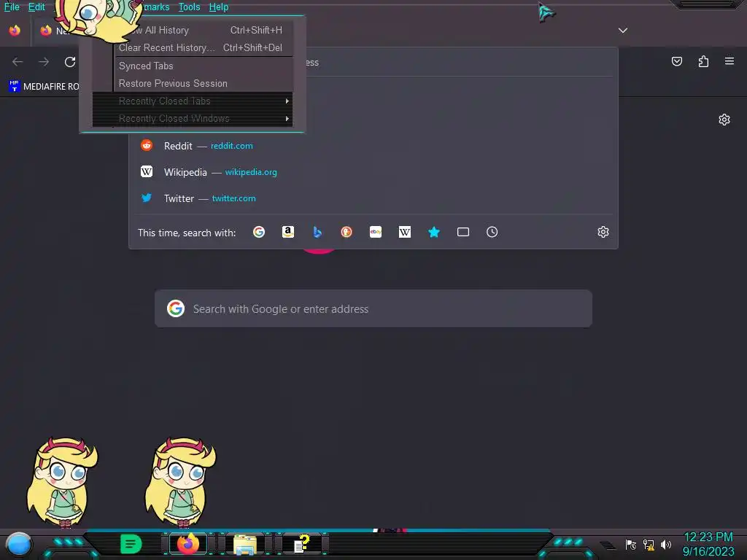Open the question mark document taskbar app
Viewport: 747px width, 560px height.
pos(302,544)
